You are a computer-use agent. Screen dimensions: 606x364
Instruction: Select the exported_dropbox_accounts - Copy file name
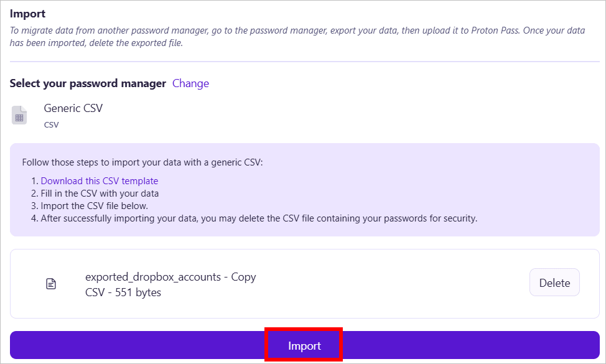[170, 277]
